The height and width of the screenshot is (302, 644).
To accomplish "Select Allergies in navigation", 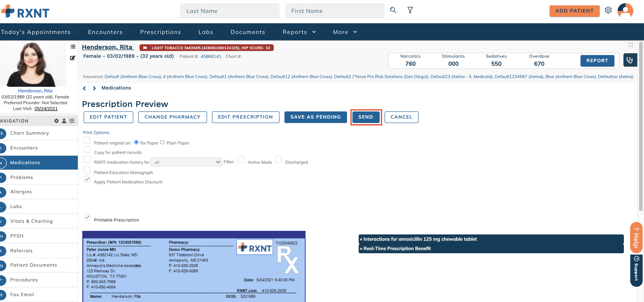I will (x=39, y=192).
